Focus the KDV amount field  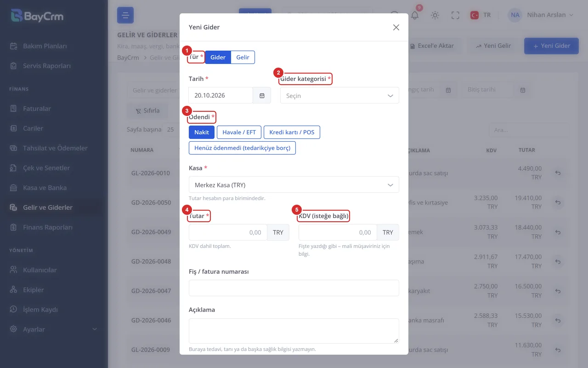(338, 232)
